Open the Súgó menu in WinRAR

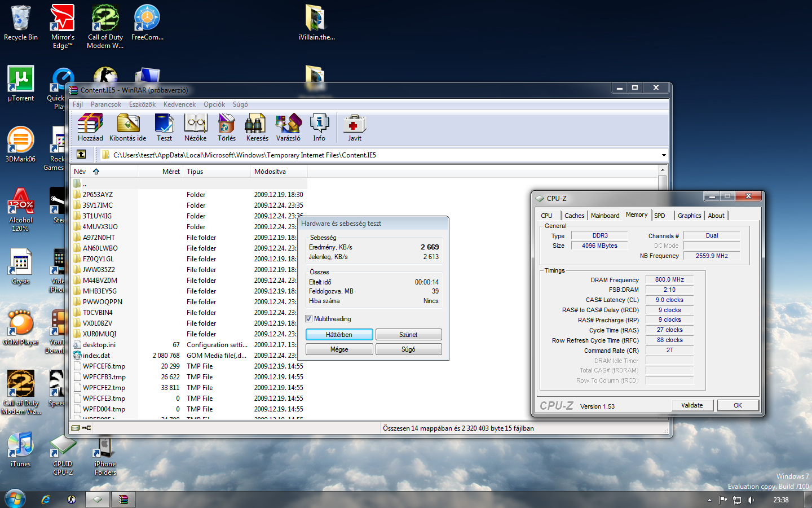(240, 104)
